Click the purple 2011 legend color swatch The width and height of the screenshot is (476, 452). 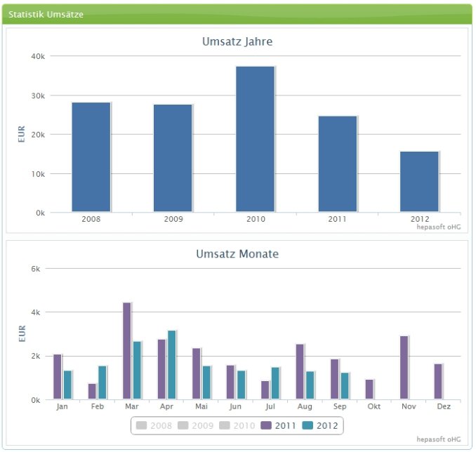pos(266,425)
